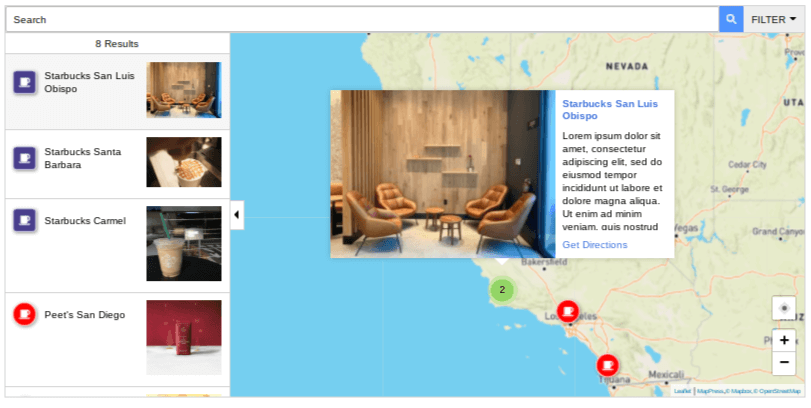The width and height of the screenshot is (811, 408).
Task: Click purple cup icon for Starbucks San Luis Obispo
Action: click(x=25, y=82)
